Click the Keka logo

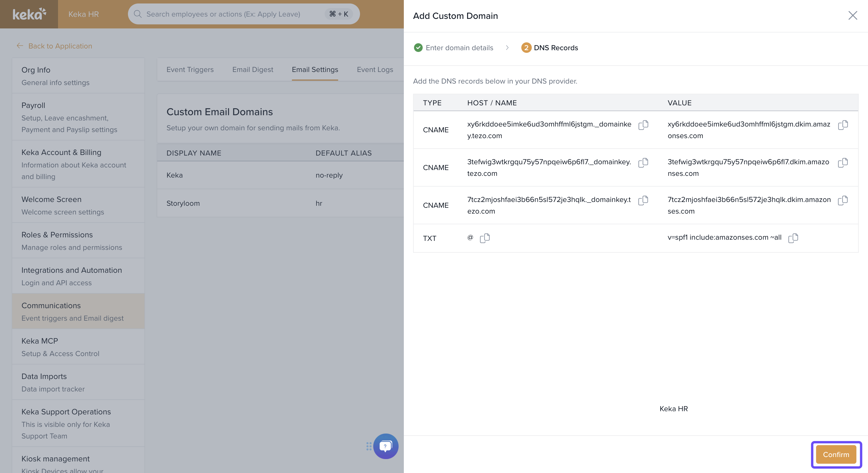tap(29, 14)
